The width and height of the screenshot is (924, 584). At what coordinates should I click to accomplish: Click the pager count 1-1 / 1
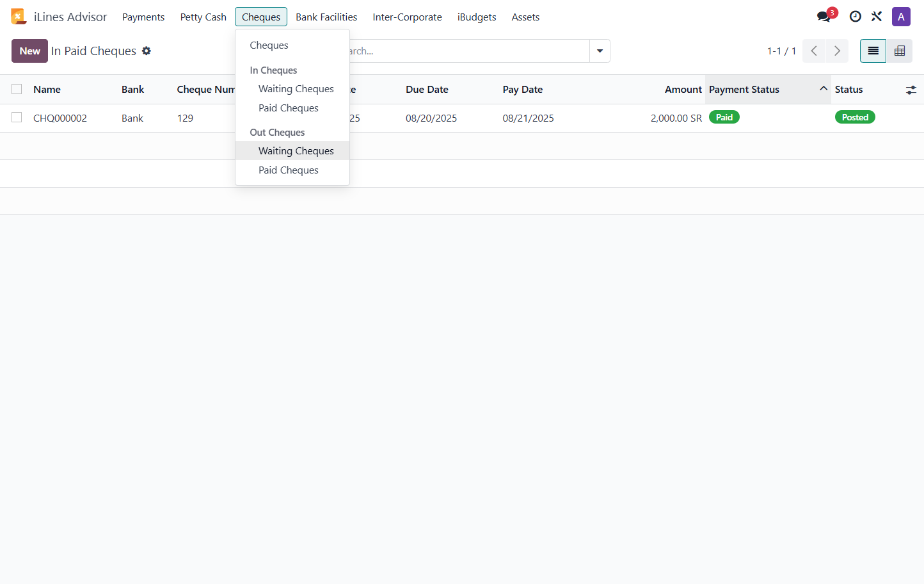tap(781, 51)
